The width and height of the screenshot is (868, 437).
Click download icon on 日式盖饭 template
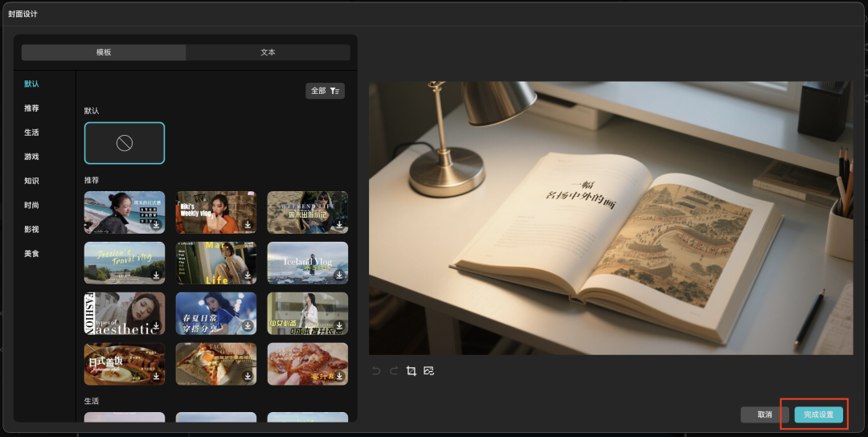point(156,376)
